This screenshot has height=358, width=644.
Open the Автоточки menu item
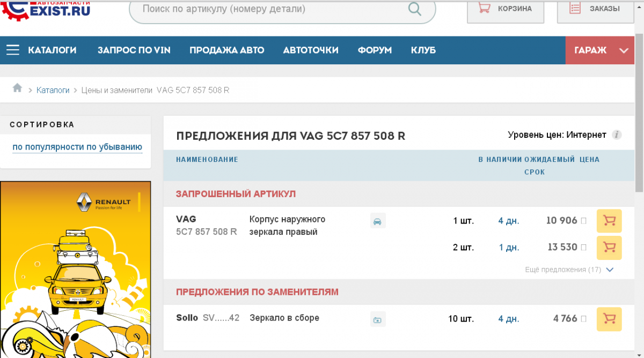(311, 50)
